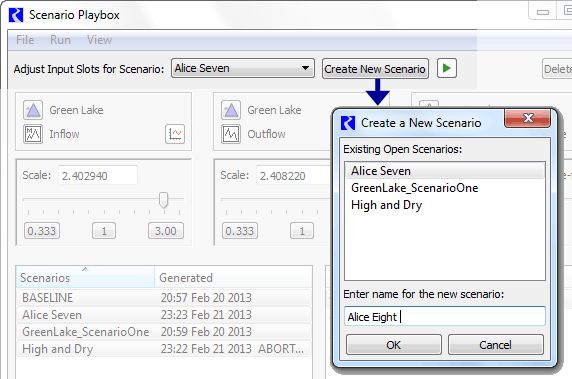The width and height of the screenshot is (572, 379).
Task: Click the green Run scenario play icon
Action: click(447, 68)
